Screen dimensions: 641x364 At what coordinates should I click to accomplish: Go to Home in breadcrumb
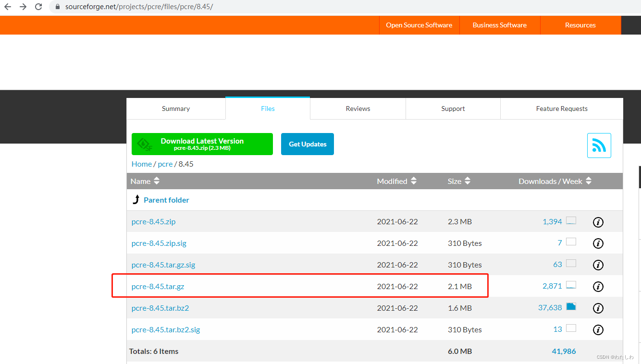point(142,164)
